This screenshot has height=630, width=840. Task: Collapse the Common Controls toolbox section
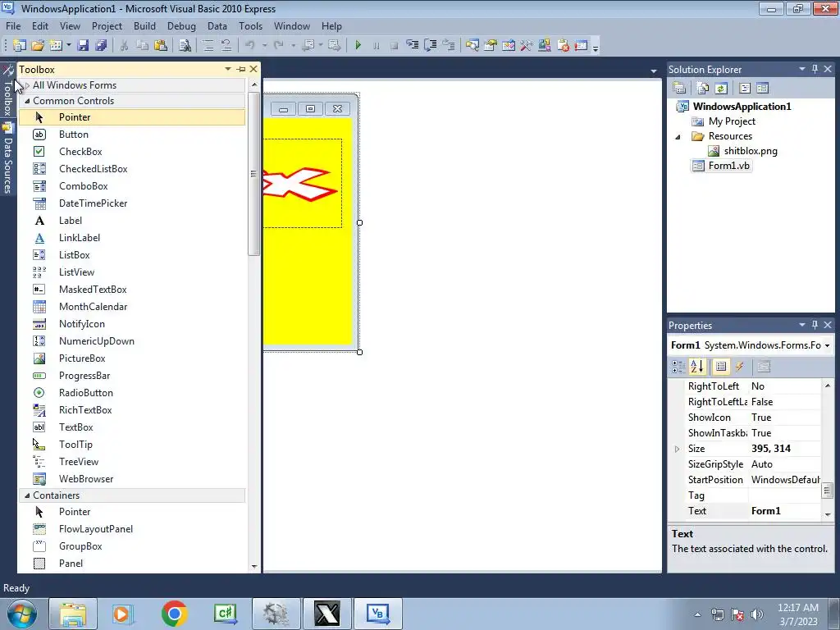point(27,101)
